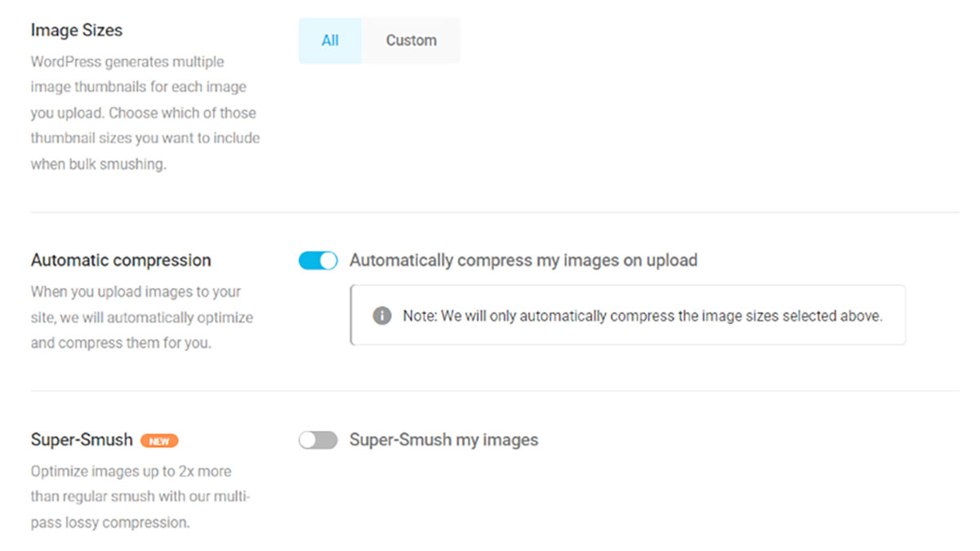Click the word 'Note:' in the notice box
Image resolution: width=980 pixels, height=551 pixels.
point(420,316)
